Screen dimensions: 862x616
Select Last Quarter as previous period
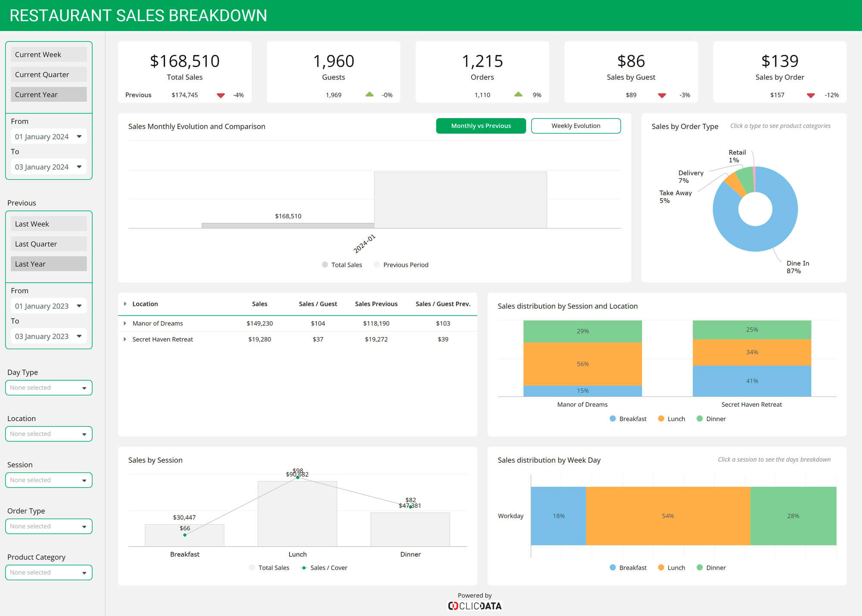pos(48,244)
